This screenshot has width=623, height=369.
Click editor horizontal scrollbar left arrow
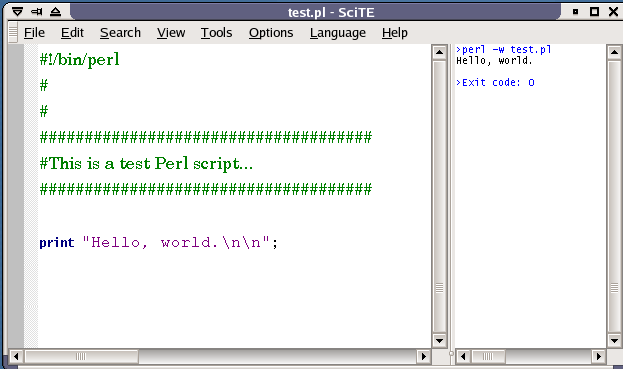coord(16,356)
